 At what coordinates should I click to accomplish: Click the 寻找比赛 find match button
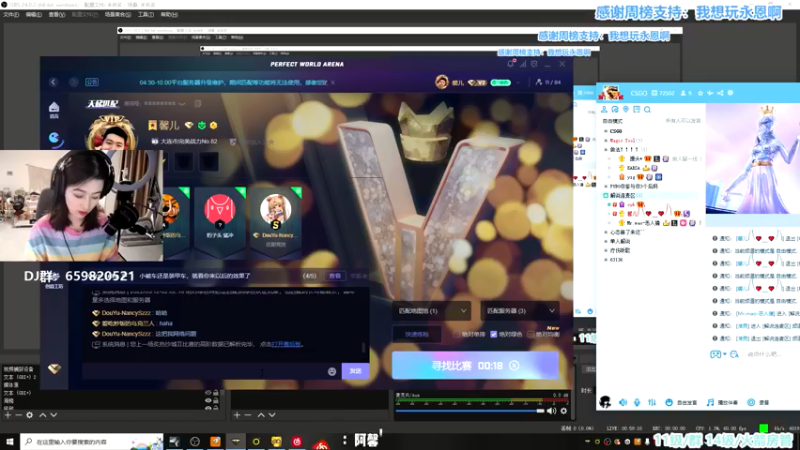pos(475,366)
